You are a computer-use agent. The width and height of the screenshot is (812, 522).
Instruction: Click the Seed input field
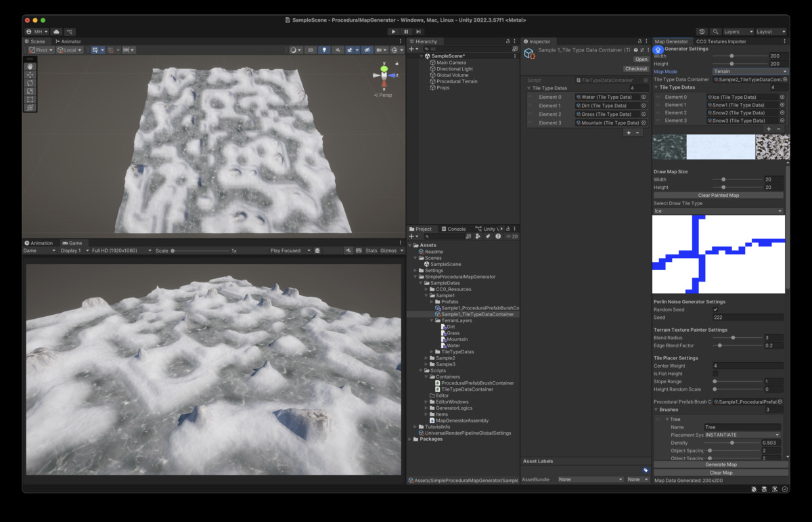(x=748, y=317)
